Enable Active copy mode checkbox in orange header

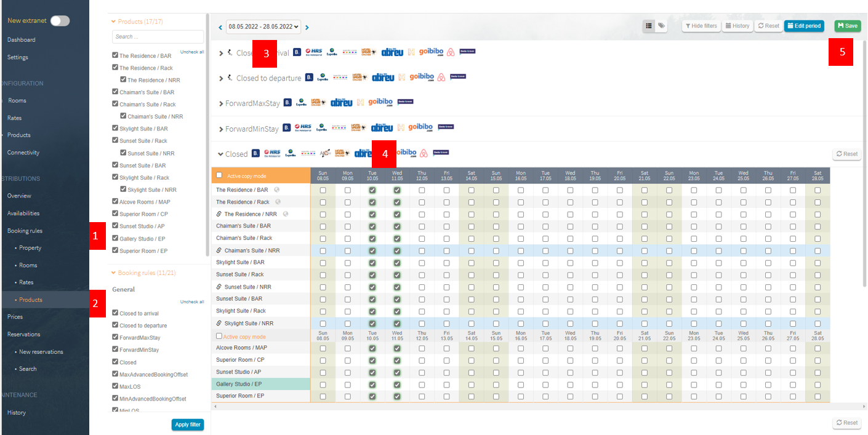tap(219, 175)
